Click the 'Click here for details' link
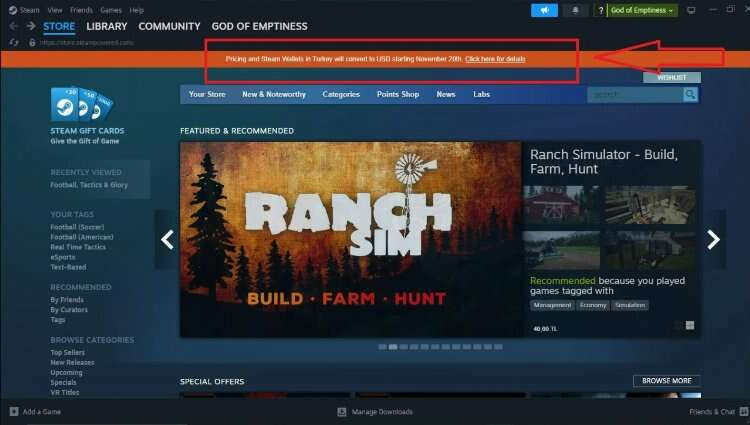Image resolution: width=750 pixels, height=425 pixels. pos(495,59)
